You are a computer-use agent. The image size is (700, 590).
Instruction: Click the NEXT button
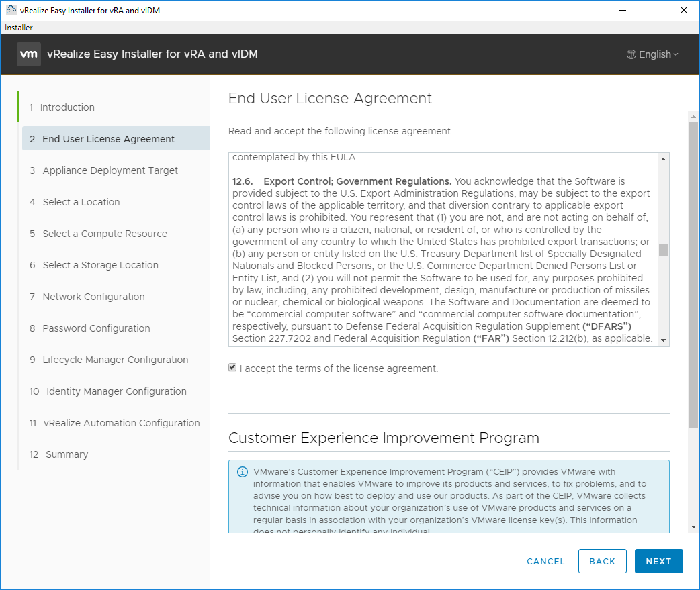(658, 561)
